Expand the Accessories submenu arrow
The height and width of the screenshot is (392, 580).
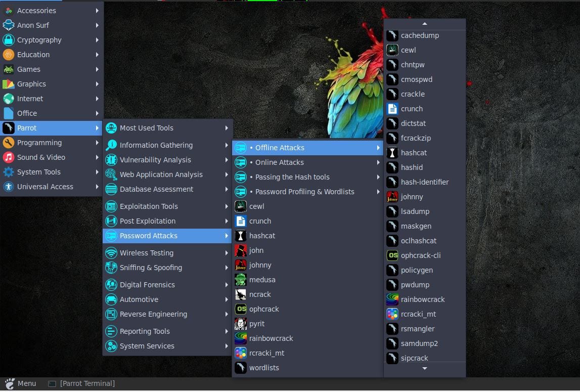[97, 11]
